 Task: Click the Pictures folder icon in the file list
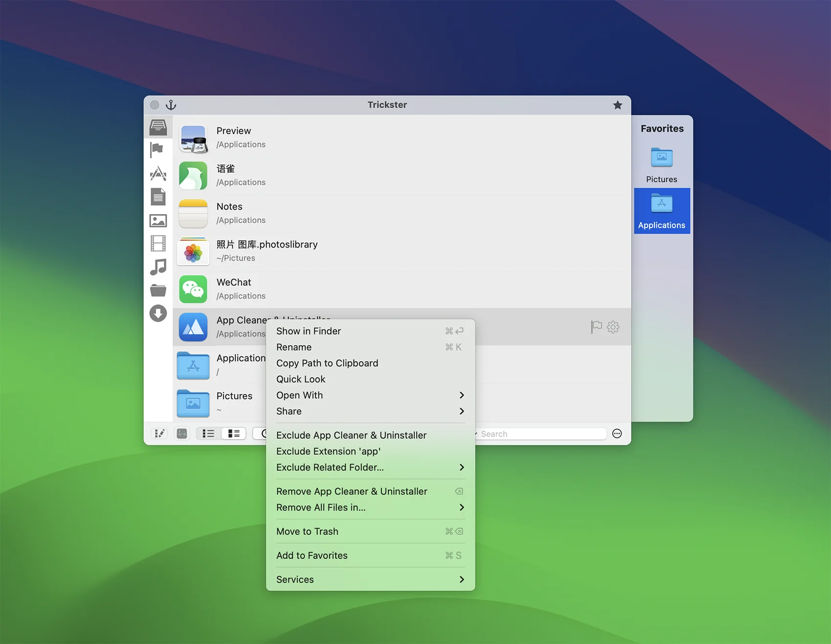point(193,403)
